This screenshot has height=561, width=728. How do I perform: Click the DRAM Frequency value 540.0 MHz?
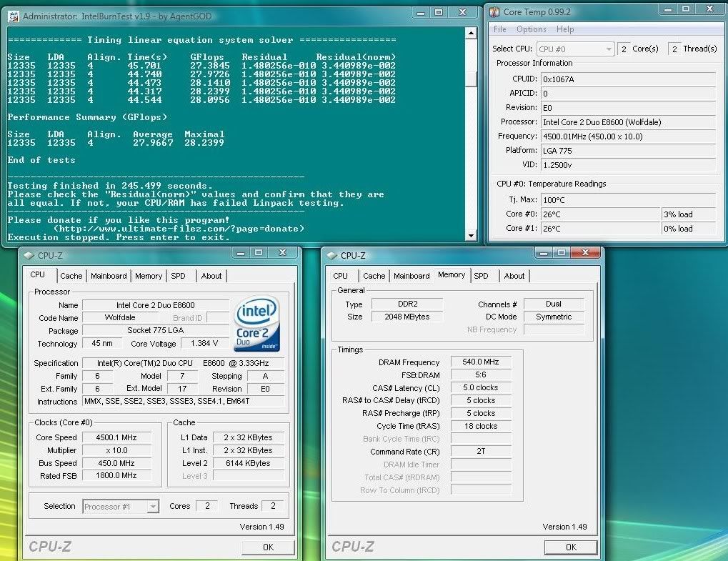pos(481,362)
